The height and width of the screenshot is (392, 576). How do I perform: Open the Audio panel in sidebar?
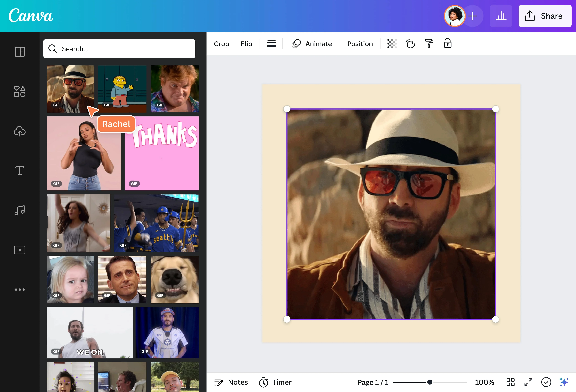pyautogui.click(x=20, y=210)
